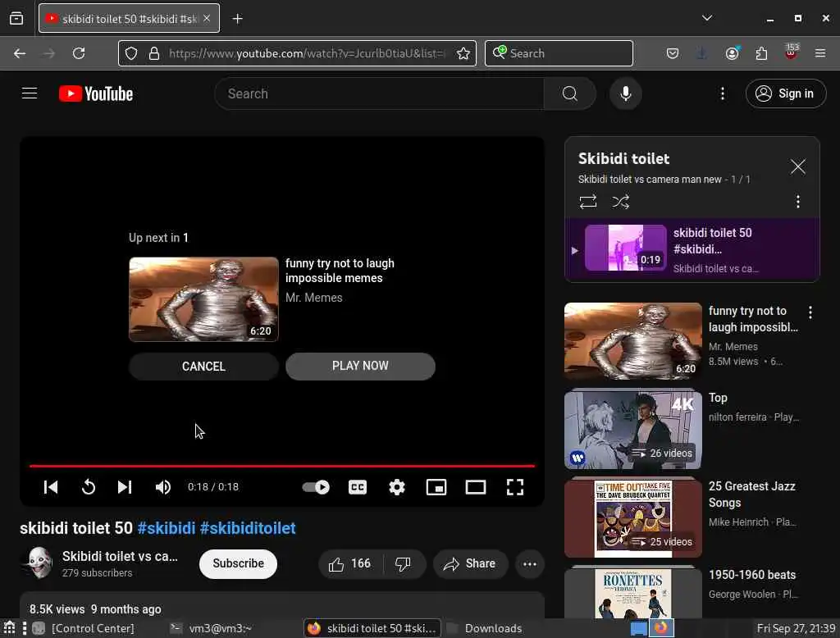Click the #skibidi hashtag link
This screenshot has width=840, height=638.
[x=167, y=528]
